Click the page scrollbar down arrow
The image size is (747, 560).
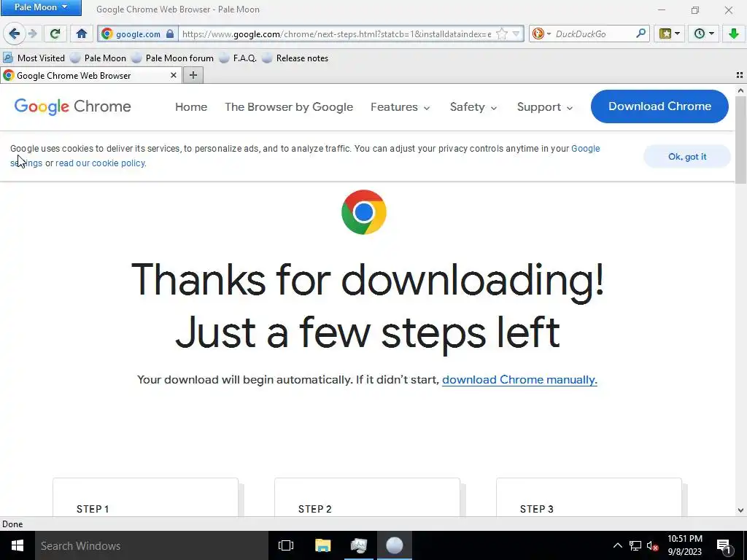click(x=740, y=510)
